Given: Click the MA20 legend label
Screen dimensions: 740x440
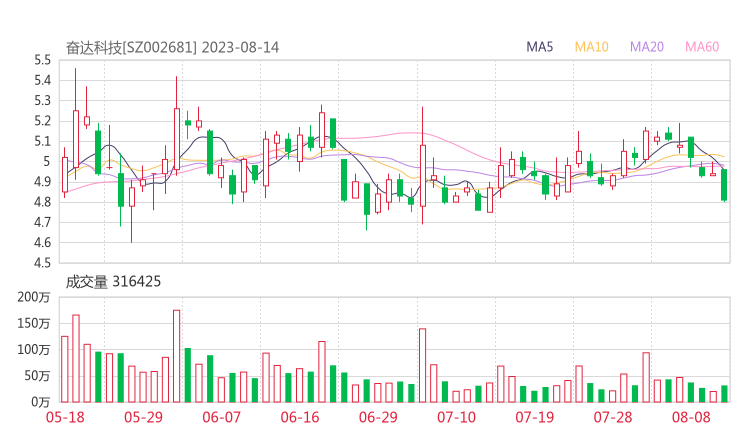Looking at the screenshot, I should coord(647,47).
